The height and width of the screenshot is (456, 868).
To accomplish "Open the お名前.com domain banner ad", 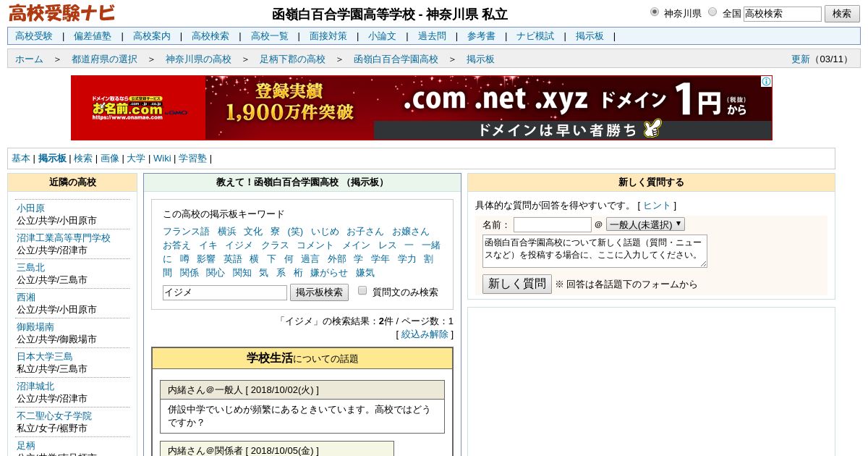I will (x=422, y=108).
